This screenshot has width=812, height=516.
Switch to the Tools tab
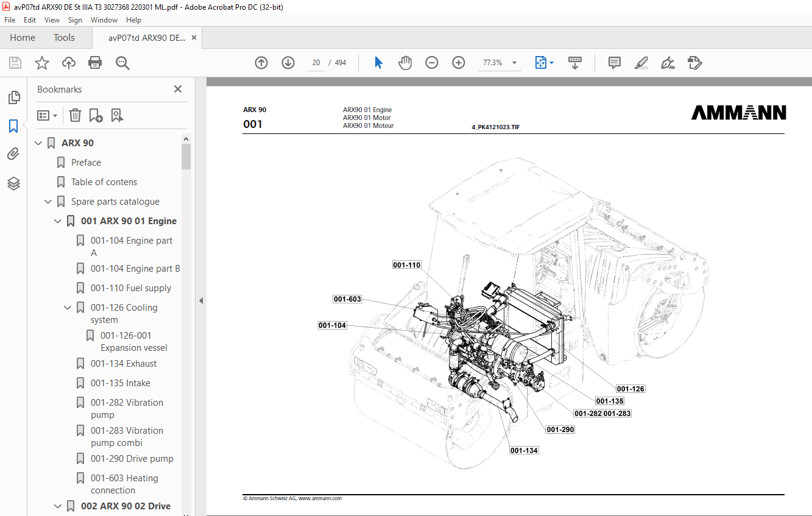[x=64, y=38]
